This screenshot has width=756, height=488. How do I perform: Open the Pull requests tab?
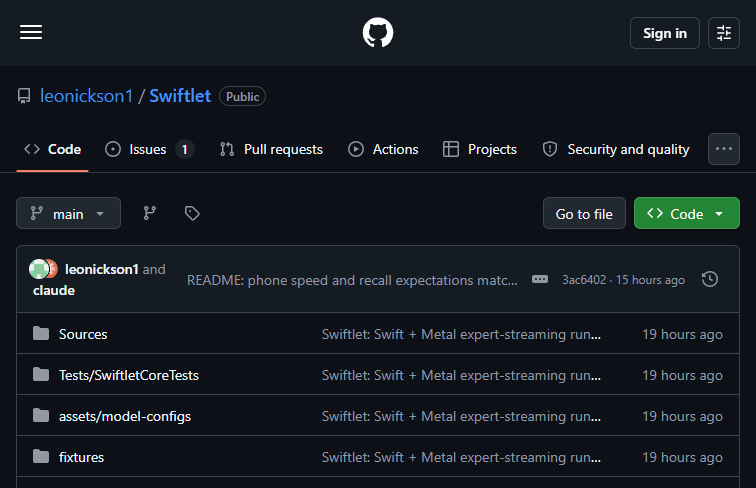coord(271,149)
